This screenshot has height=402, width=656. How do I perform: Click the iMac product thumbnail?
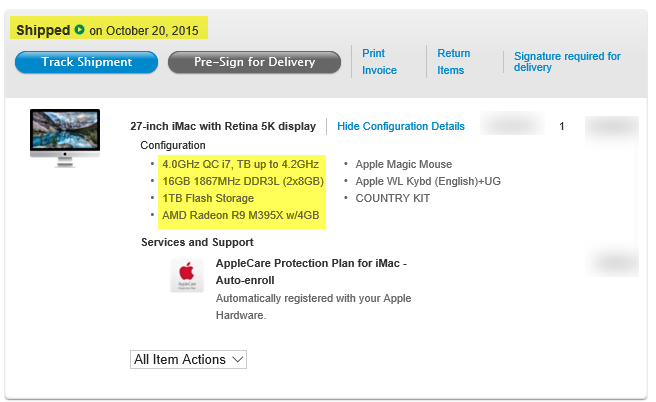pos(65,138)
